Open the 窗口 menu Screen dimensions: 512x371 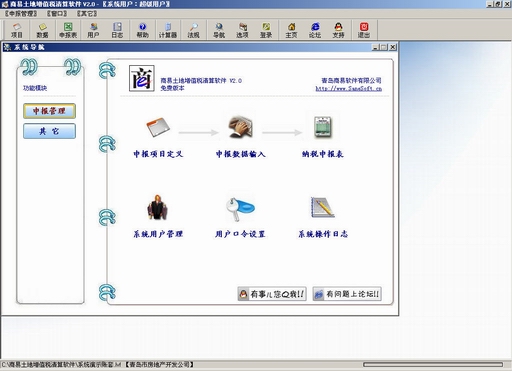[x=57, y=13]
